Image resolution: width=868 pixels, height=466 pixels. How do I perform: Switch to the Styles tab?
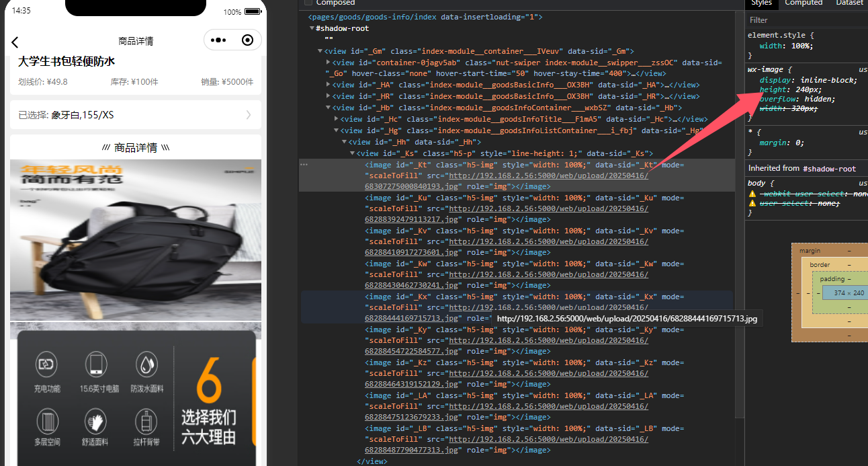(761, 3)
